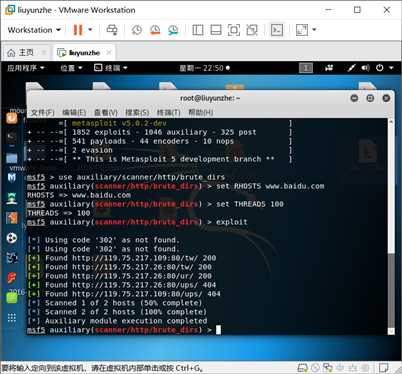Open the Armitage green figure dock icon
Viewport: 402px width, 374px height.
12,198
